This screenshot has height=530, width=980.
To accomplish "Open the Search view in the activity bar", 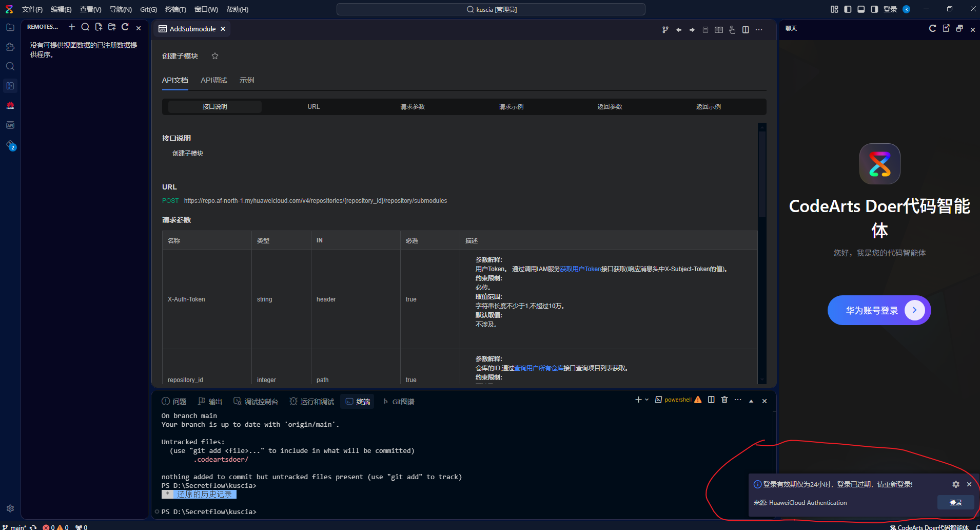I will (10, 66).
